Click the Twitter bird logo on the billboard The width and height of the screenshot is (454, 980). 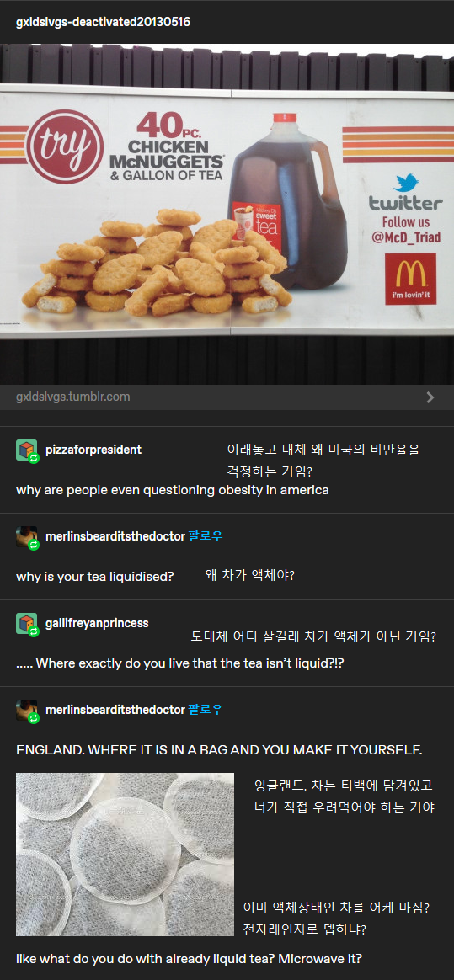[x=406, y=184]
